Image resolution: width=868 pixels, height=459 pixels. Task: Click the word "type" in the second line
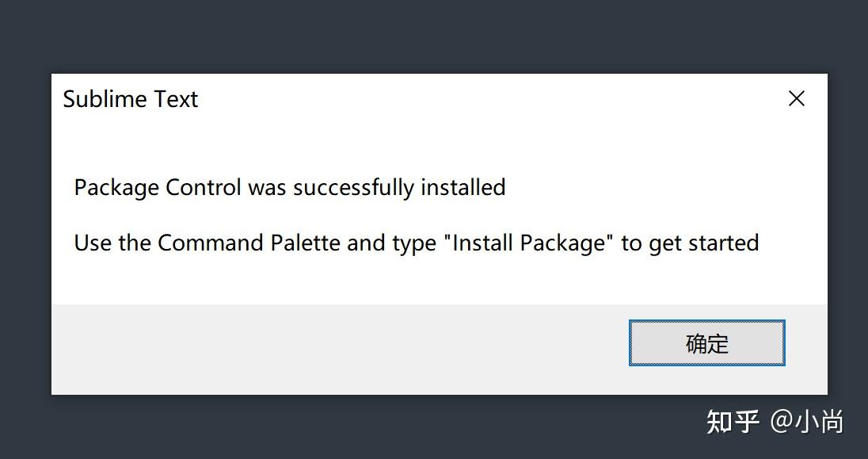tap(413, 244)
